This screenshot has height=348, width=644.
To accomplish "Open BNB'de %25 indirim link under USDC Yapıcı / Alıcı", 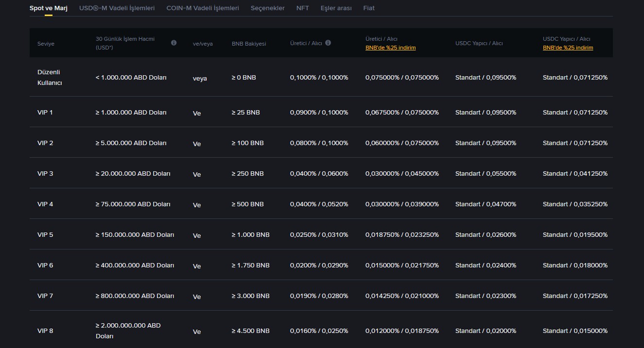I will click(568, 48).
